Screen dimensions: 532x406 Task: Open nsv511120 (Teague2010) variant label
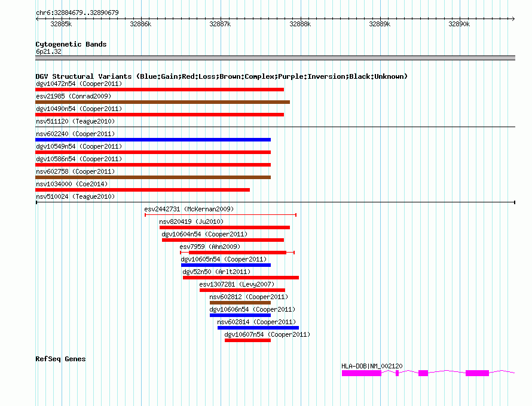point(75,121)
